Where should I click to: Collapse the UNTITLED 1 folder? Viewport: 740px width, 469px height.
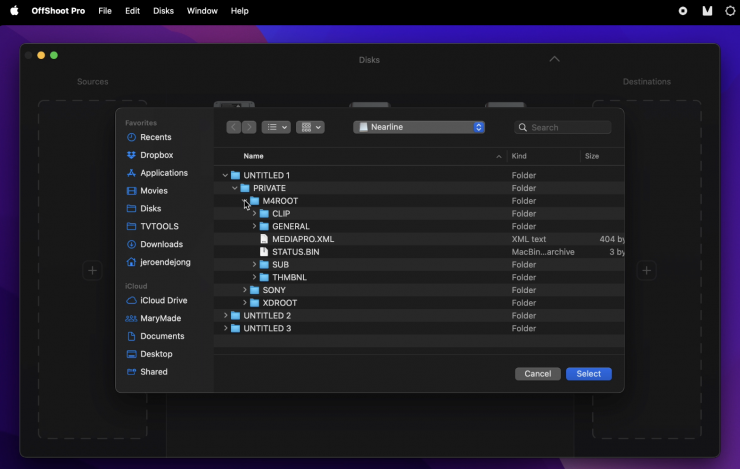pos(225,176)
